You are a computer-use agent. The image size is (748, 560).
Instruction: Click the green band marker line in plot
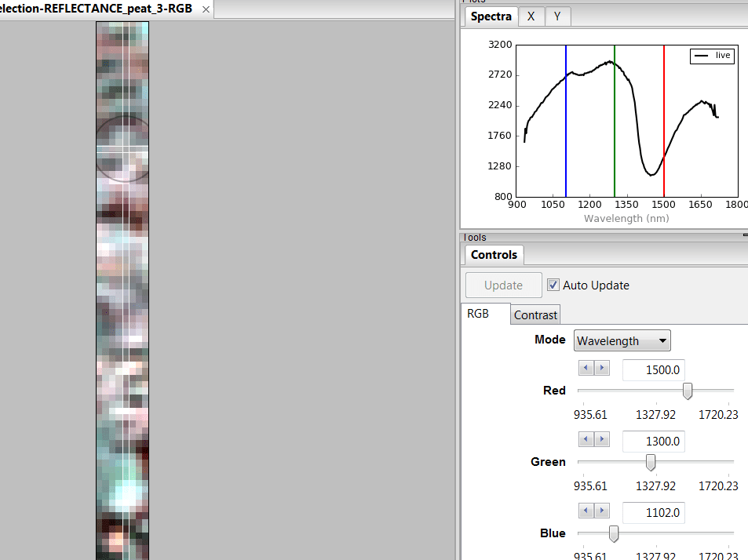pos(615,121)
